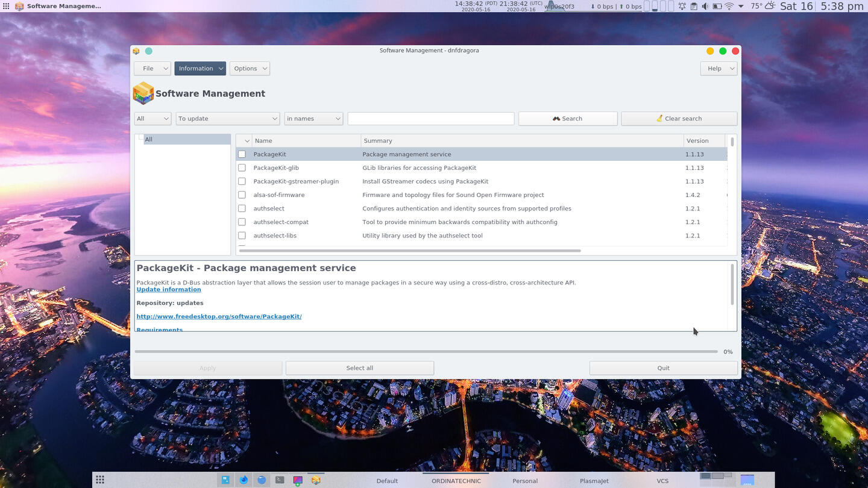Open the All groups filter dropdown

(x=153, y=119)
